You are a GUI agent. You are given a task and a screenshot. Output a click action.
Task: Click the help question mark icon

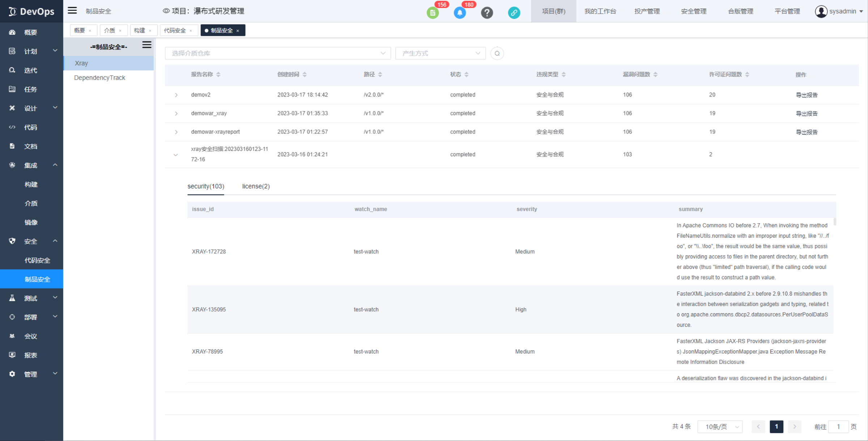click(x=487, y=12)
